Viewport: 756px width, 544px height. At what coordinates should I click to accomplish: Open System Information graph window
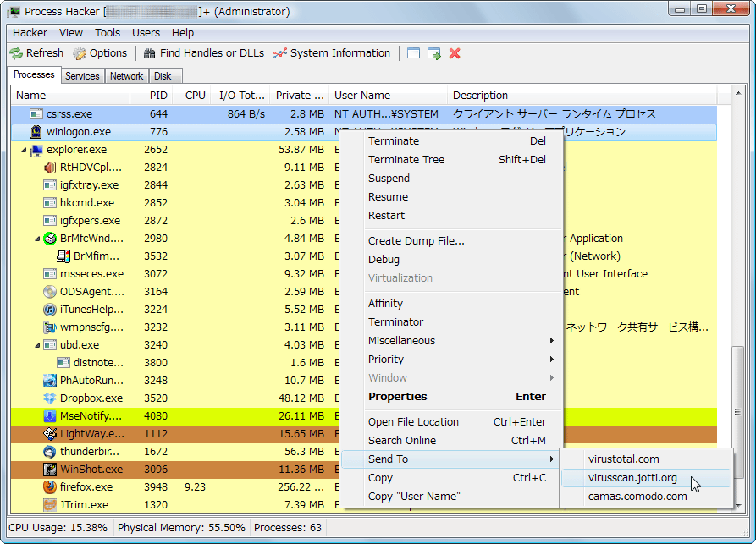pyautogui.click(x=332, y=53)
